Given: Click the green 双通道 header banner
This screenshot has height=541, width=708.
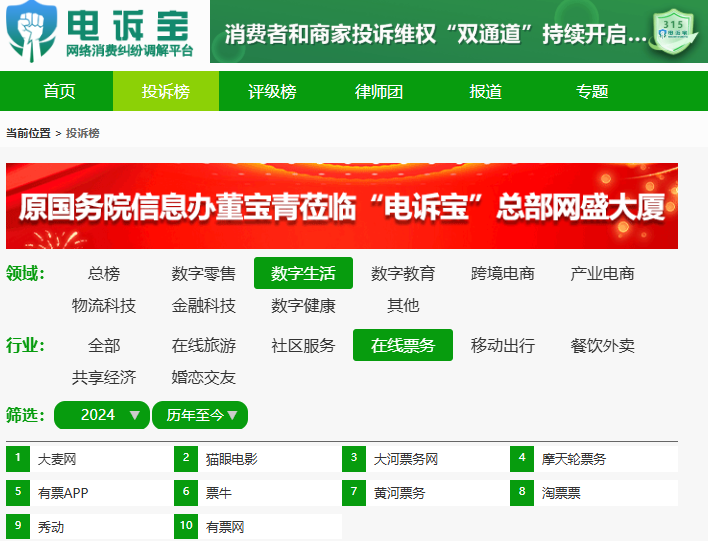Looking at the screenshot, I should coord(459,32).
